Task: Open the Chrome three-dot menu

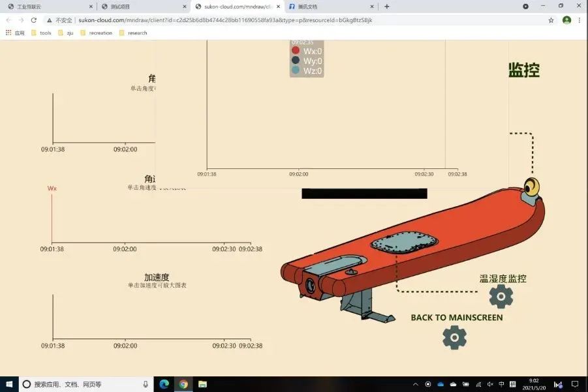Action: (x=579, y=20)
